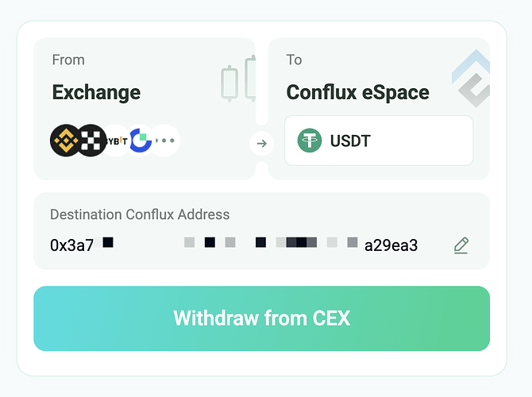Click the Gate.io blue logo
Viewport: 532px width, 397px height.
click(141, 140)
